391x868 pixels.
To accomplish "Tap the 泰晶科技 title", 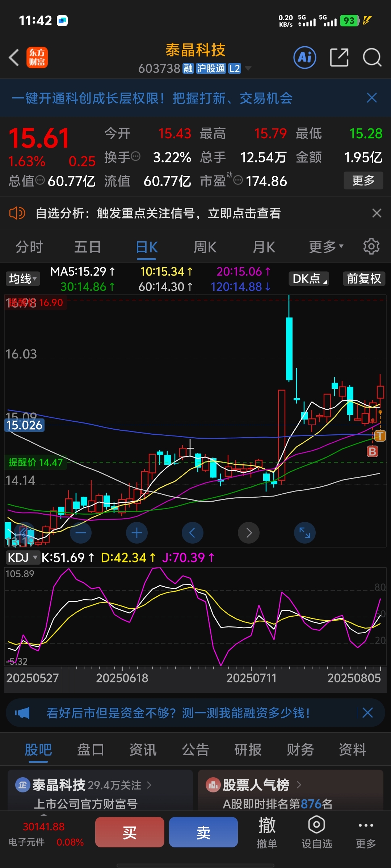I will click(195, 50).
